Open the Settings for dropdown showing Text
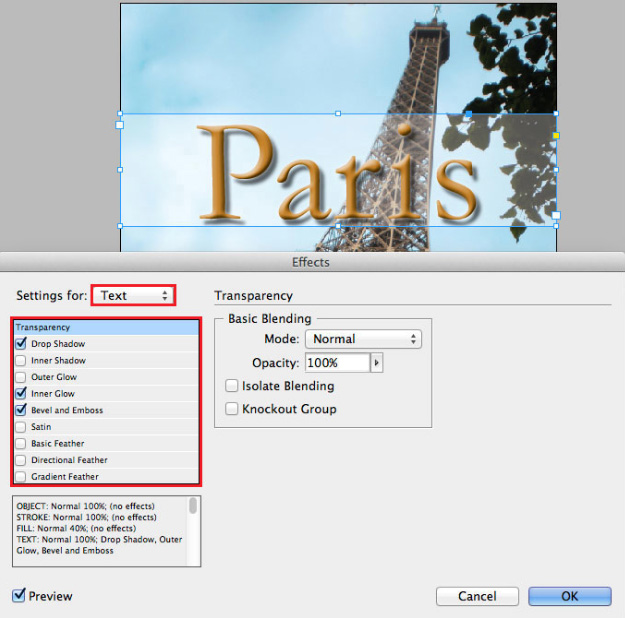 [x=133, y=295]
